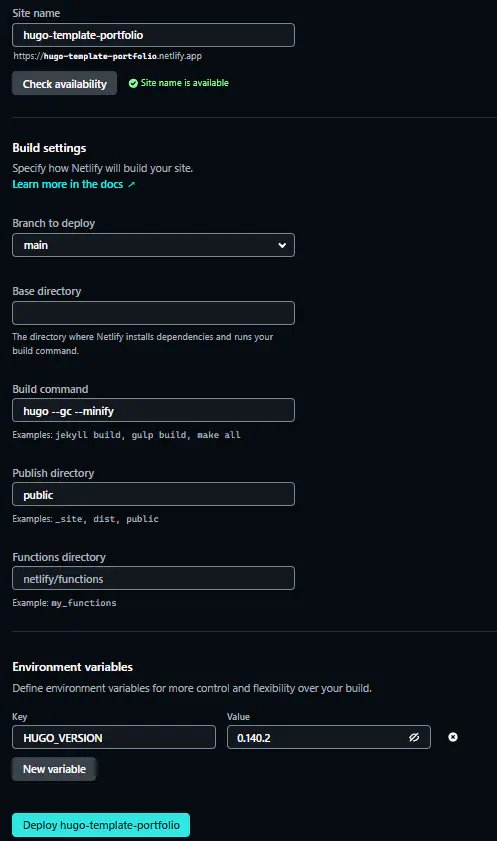The width and height of the screenshot is (497, 841).
Task: Click the 0.140.2 value field
Action: click(329, 737)
